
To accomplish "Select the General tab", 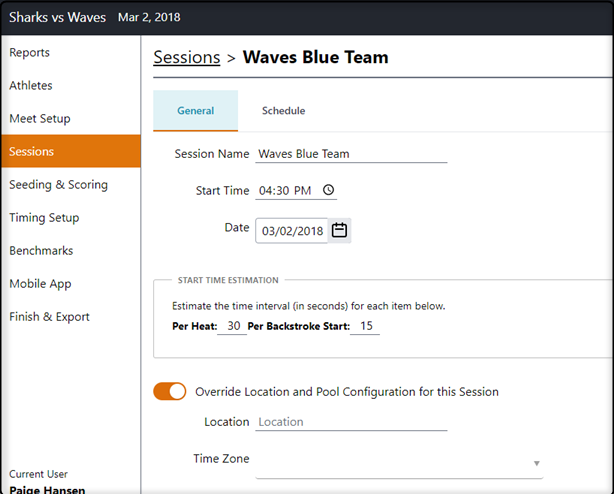I will pos(195,111).
